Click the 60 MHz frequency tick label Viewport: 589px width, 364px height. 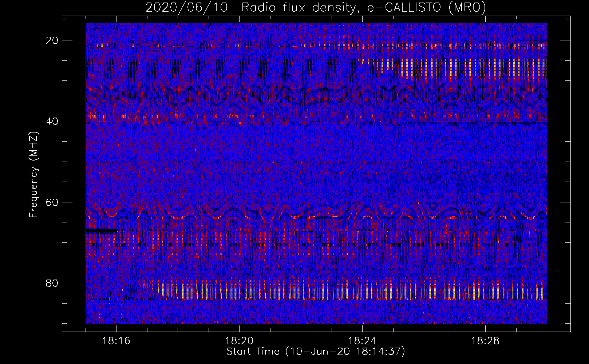click(x=52, y=202)
